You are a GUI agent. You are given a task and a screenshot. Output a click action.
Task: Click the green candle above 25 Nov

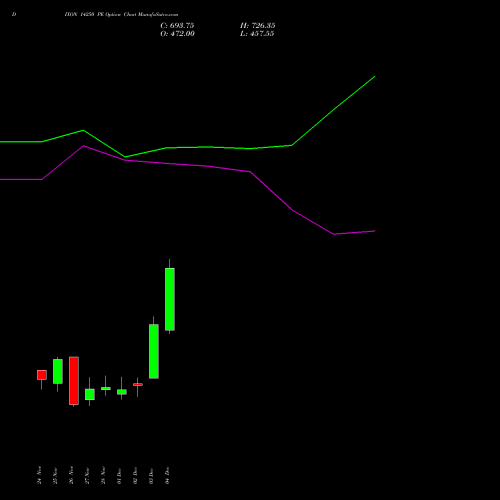pos(58,371)
